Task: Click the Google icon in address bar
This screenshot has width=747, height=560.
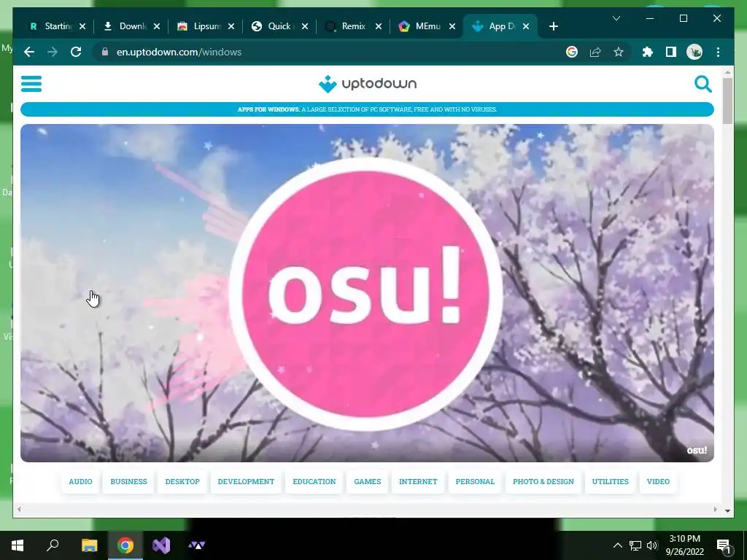Action: pos(572,52)
